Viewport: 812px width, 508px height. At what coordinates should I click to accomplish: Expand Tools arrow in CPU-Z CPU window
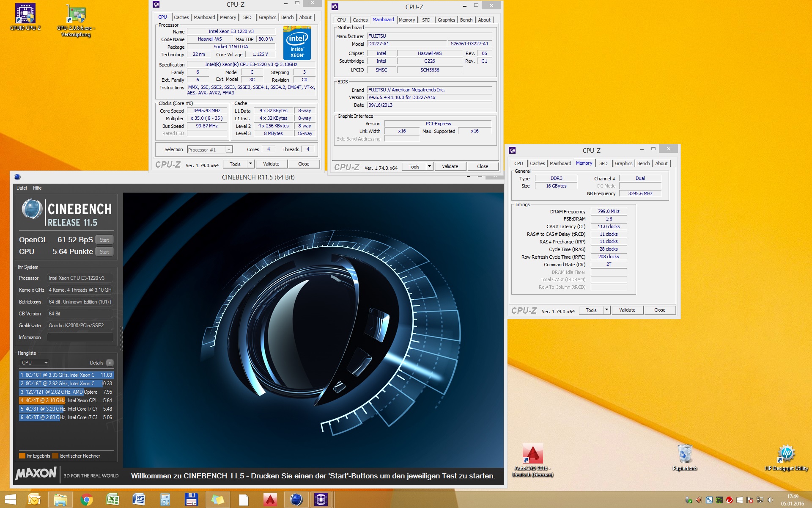pyautogui.click(x=250, y=164)
